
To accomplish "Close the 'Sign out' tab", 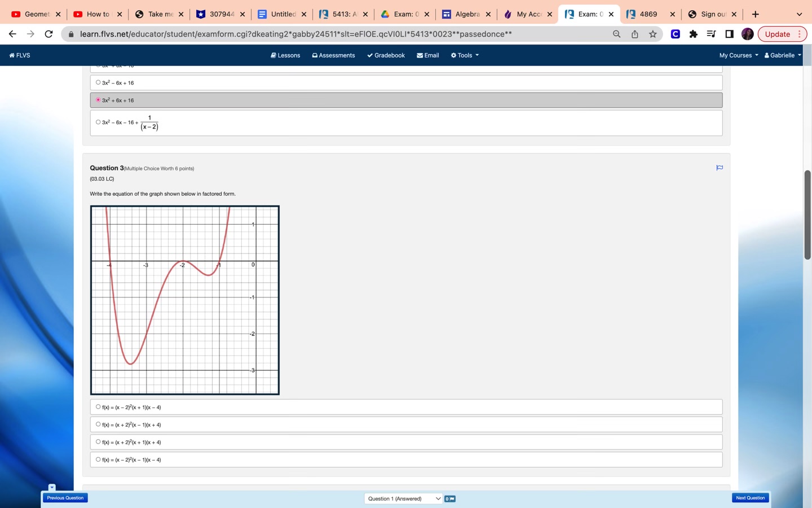I will (x=734, y=14).
